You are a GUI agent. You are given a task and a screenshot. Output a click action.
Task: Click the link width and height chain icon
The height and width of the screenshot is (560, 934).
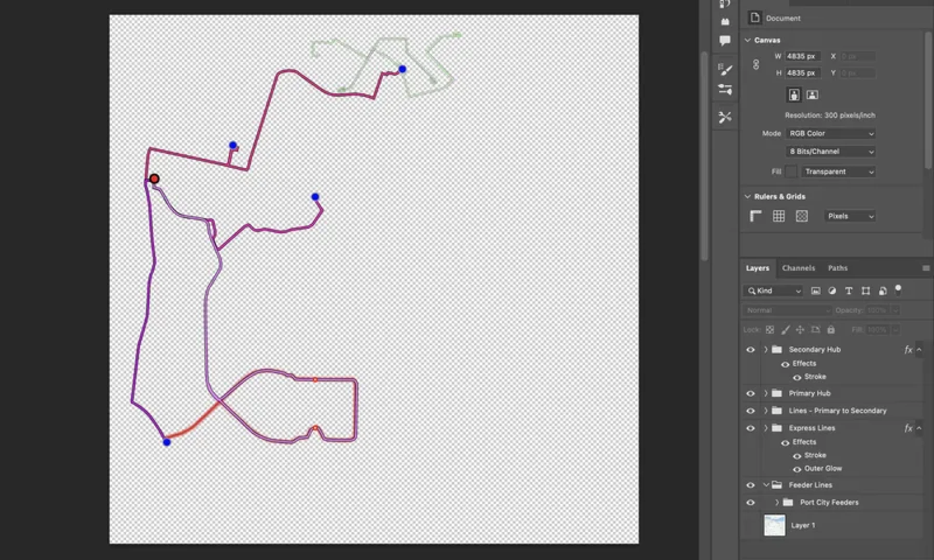[x=756, y=64]
